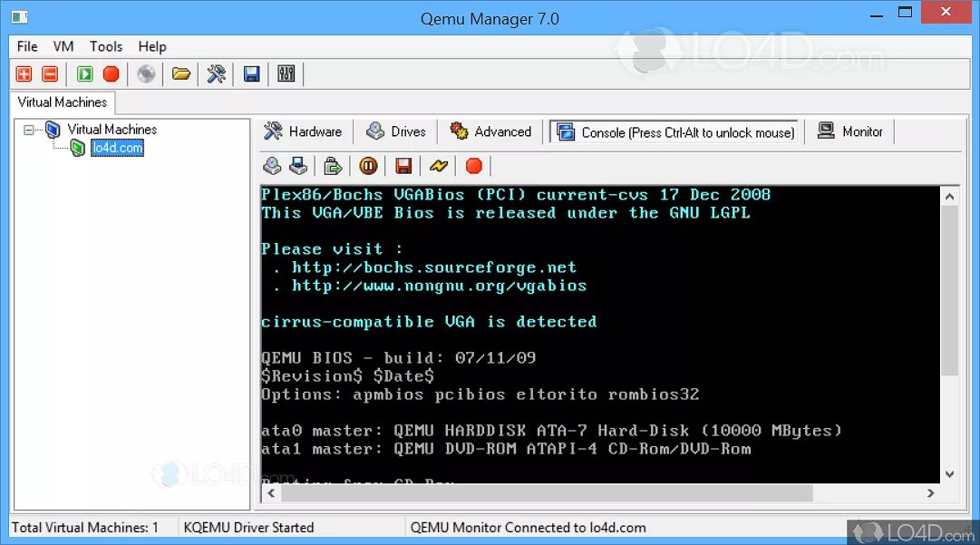Click console vertical scrollbar down arrow

[x=949, y=473]
